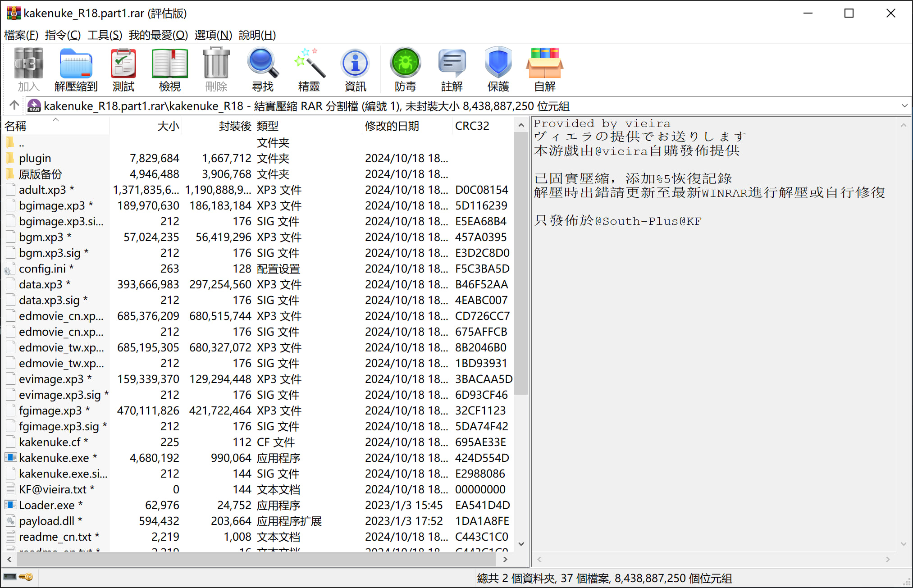Image resolution: width=913 pixels, height=588 pixels.
Task: Expand the archive path dropdown
Action: pyautogui.click(x=904, y=105)
